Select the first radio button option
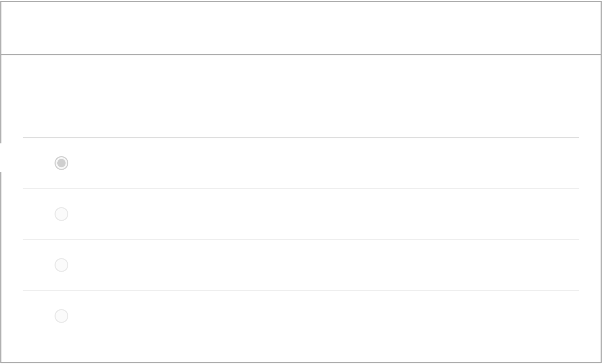 [61, 163]
